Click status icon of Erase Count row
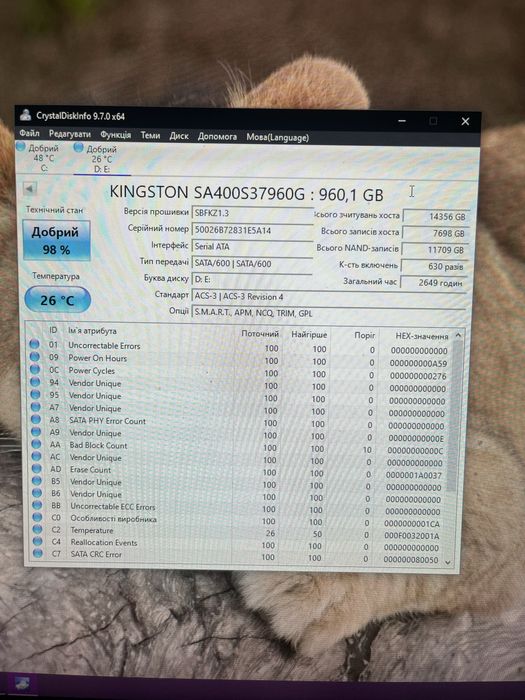Screen dimensions: 525x700 point(37,469)
